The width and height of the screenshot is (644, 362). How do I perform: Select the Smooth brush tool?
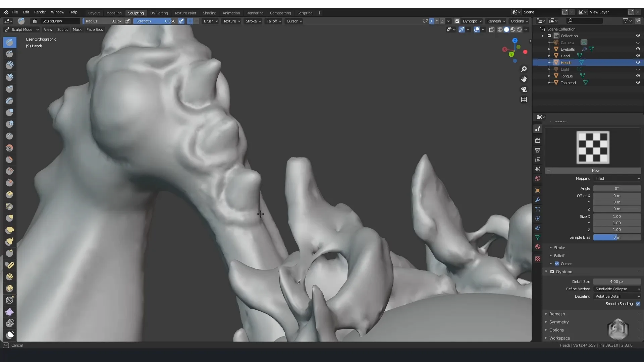[10, 147]
